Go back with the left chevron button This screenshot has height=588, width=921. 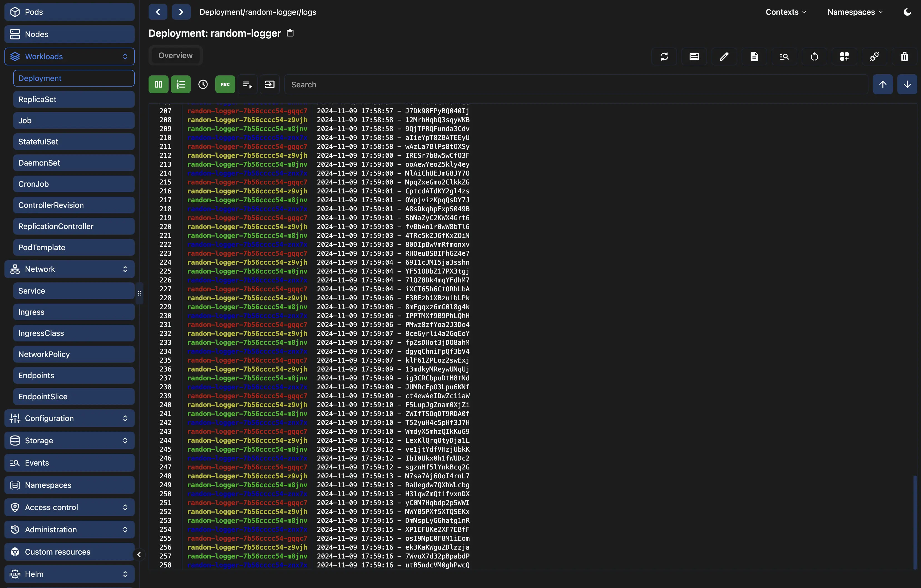tap(158, 12)
